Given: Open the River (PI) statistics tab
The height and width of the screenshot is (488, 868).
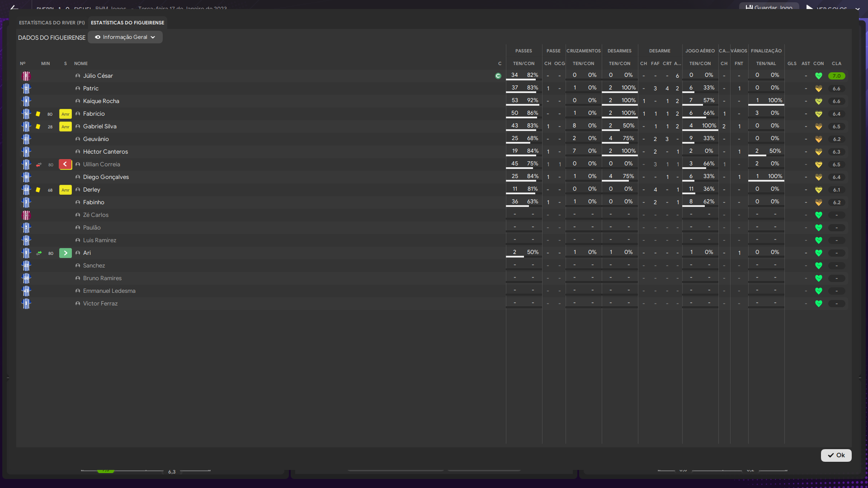Looking at the screenshot, I should [x=52, y=23].
